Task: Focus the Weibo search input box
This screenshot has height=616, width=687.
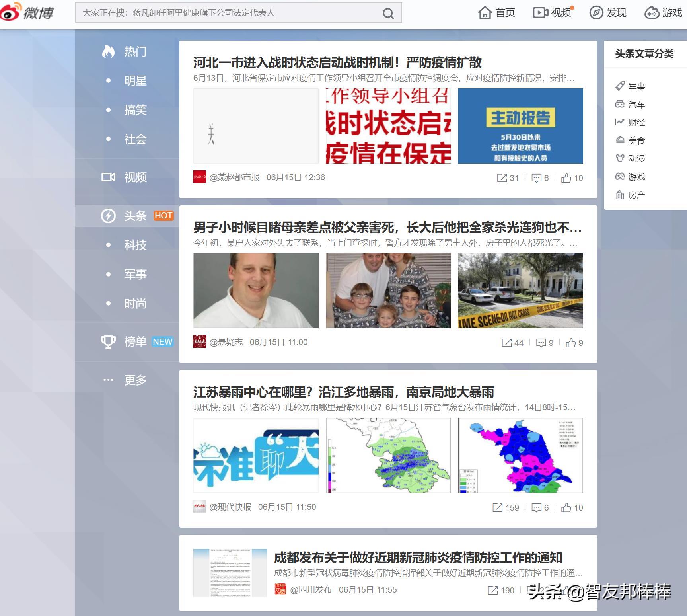Action: (x=227, y=13)
